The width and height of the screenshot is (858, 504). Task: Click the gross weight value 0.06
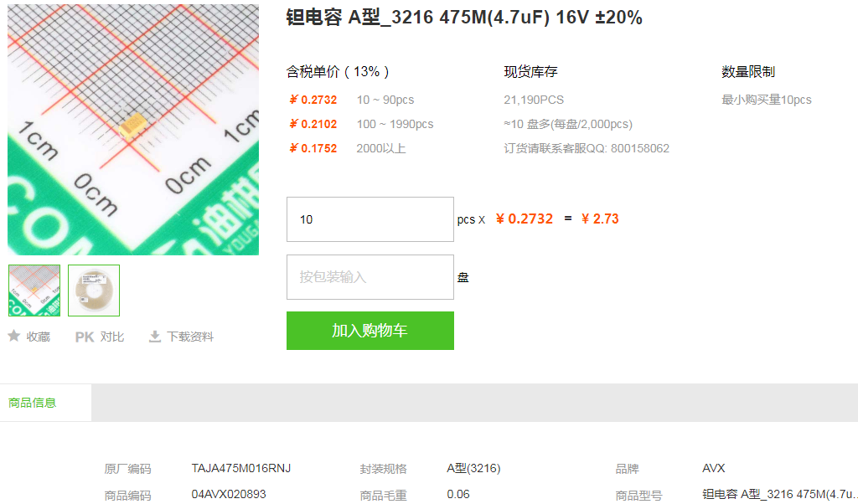point(458,494)
